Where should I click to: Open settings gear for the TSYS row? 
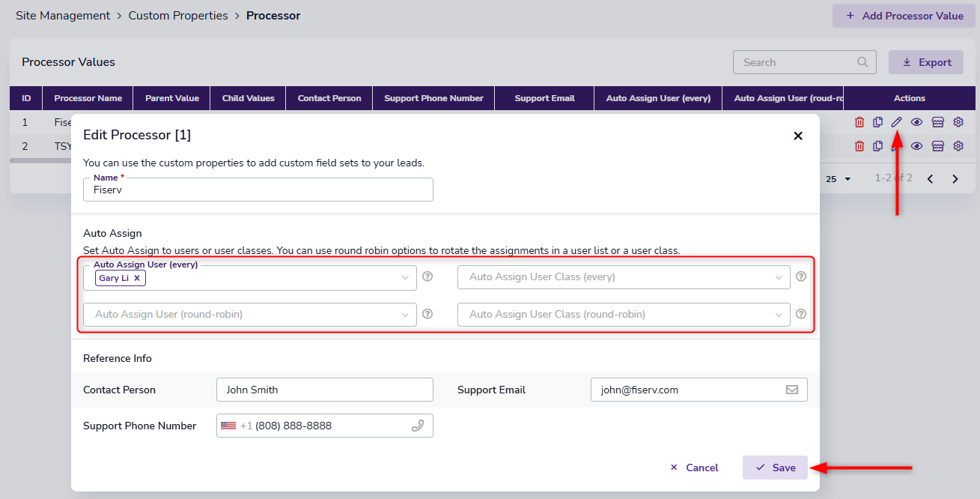pyautogui.click(x=958, y=146)
